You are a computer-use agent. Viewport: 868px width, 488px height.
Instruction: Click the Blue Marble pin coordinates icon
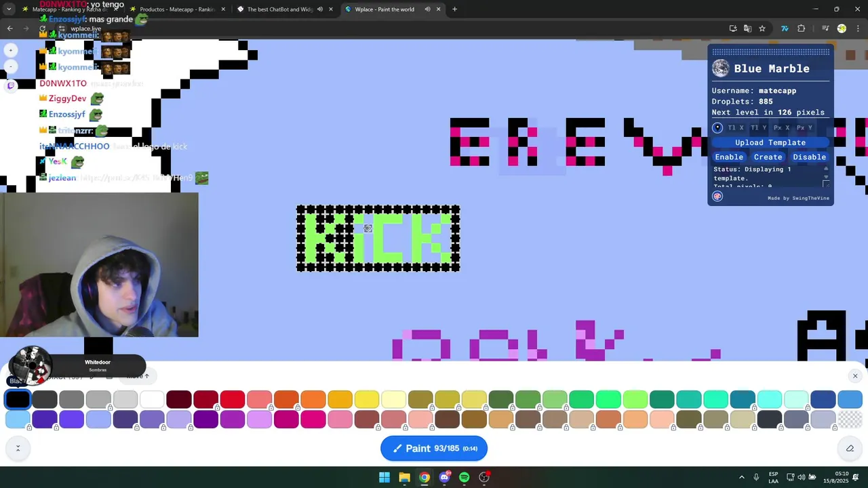[x=717, y=127]
